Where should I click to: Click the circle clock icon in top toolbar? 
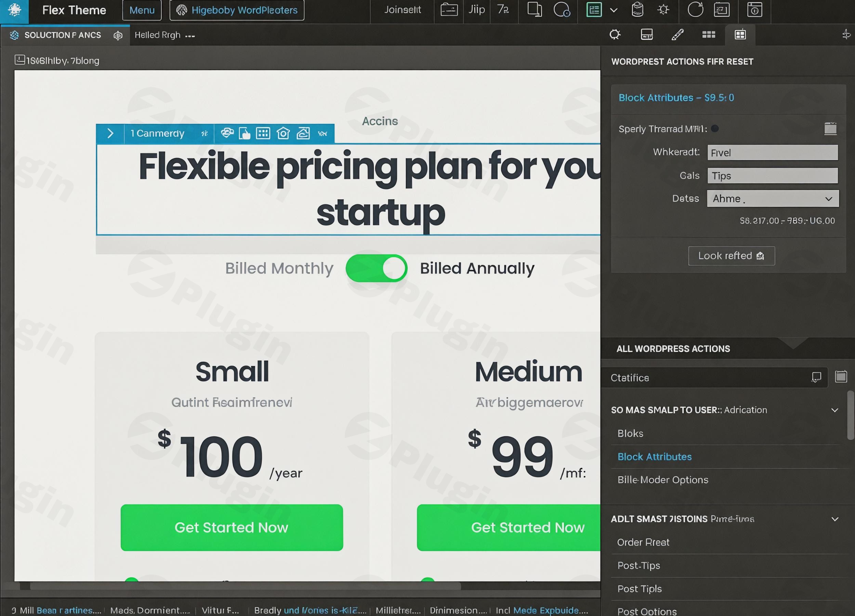click(562, 10)
